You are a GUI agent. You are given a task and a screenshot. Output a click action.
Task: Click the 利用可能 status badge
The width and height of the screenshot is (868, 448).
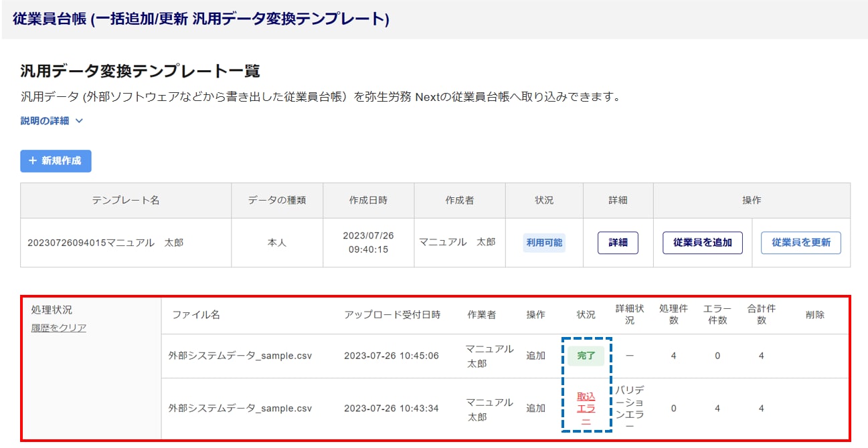(x=544, y=243)
